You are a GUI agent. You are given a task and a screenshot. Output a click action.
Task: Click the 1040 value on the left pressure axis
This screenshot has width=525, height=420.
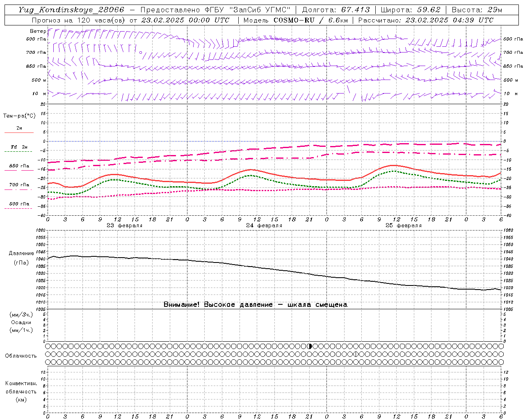click(41, 259)
